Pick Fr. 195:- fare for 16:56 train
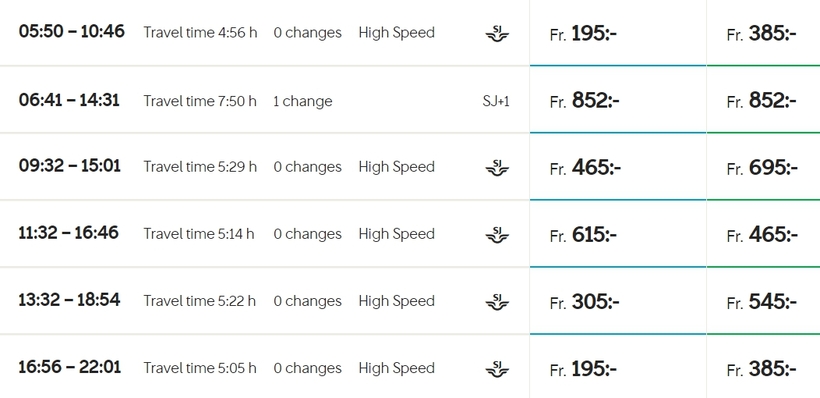Viewport: 820px width, 398px height. tap(618, 367)
